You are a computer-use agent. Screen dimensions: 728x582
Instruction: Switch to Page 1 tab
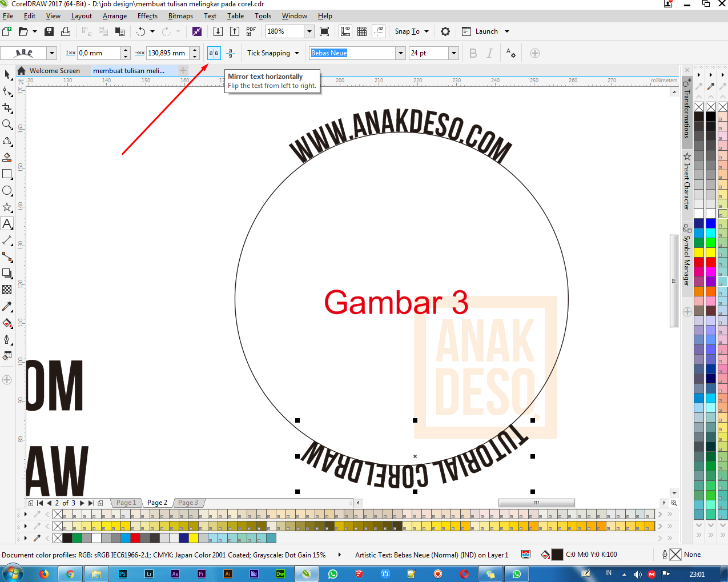coord(126,503)
